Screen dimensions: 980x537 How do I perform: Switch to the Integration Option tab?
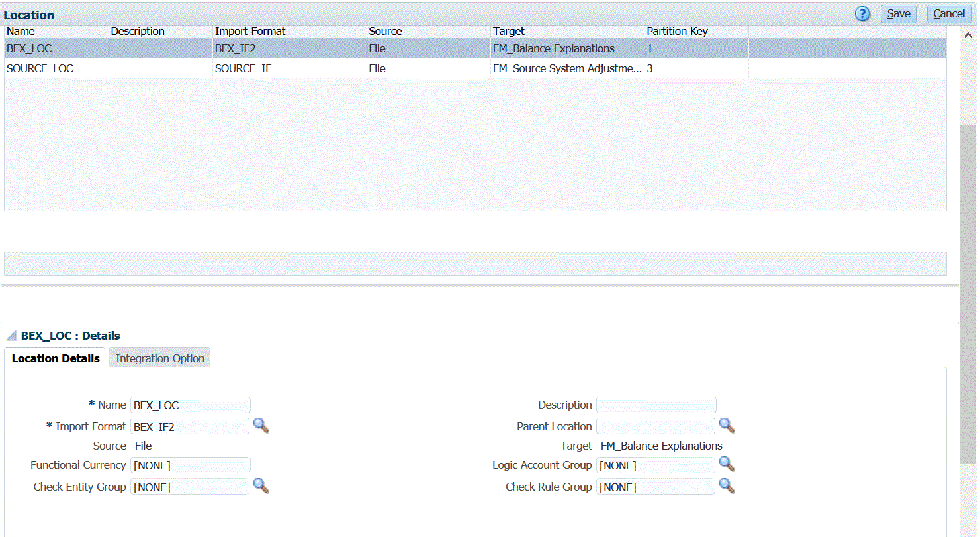click(159, 358)
